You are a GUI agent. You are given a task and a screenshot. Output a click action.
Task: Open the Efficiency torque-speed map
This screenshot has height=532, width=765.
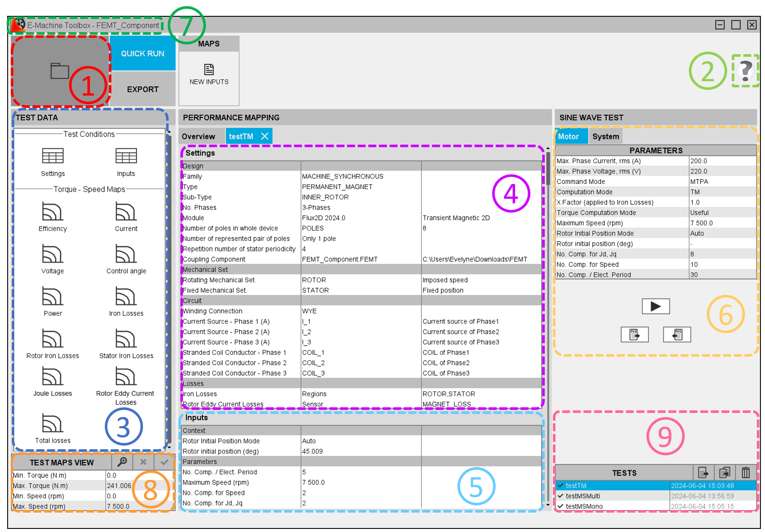click(52, 212)
